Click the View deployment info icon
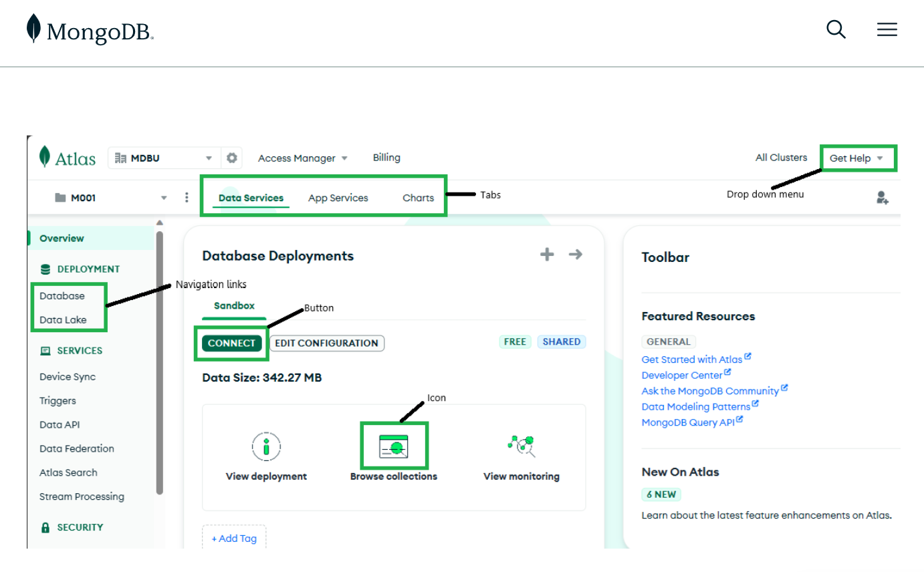 266,446
